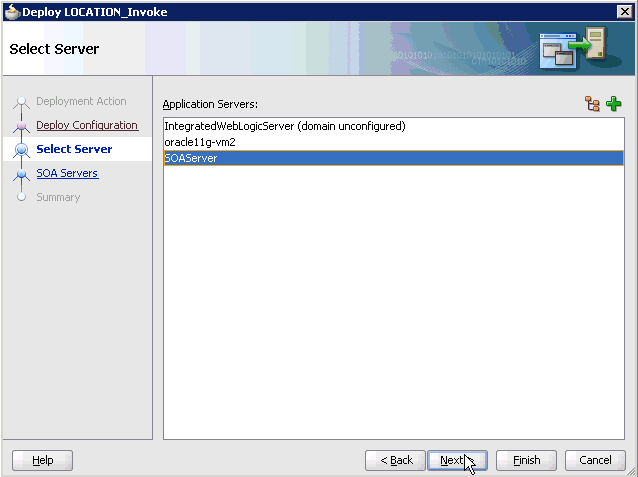
Task: Select the SOAServer list entry
Action: (393, 158)
